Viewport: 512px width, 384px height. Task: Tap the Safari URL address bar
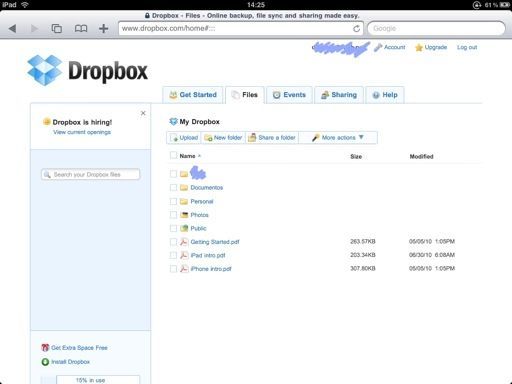coord(240,29)
